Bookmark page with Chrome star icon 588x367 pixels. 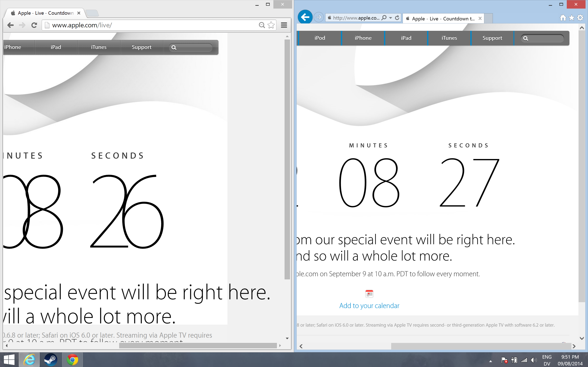pyautogui.click(x=271, y=25)
